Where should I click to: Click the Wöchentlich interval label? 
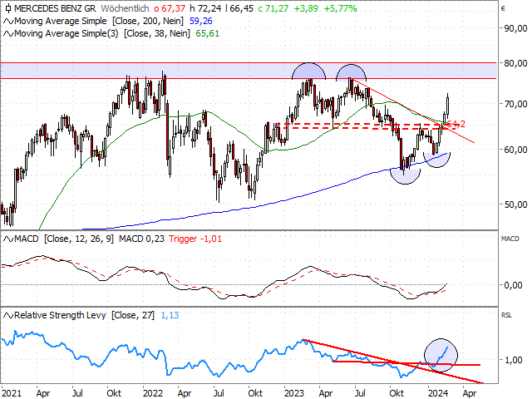(125, 8)
